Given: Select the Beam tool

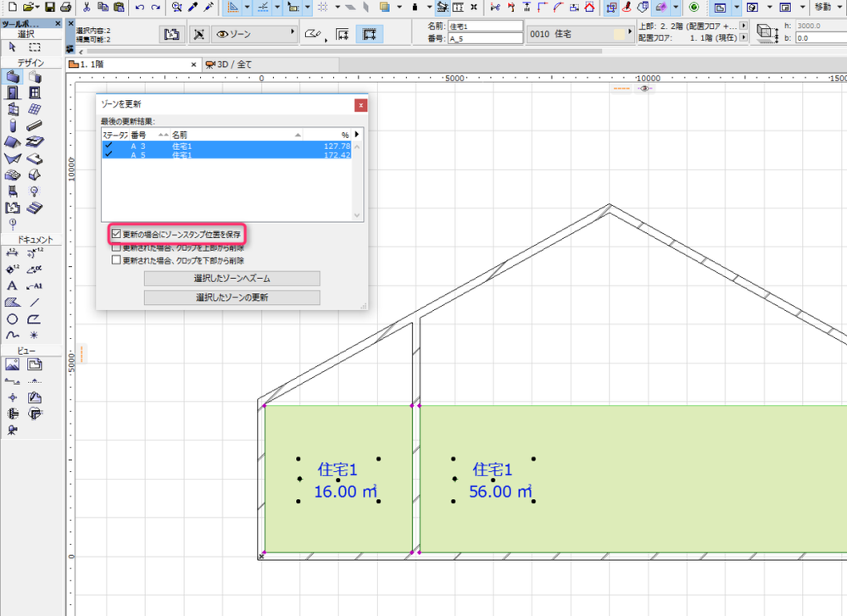Looking at the screenshot, I should point(35,125).
